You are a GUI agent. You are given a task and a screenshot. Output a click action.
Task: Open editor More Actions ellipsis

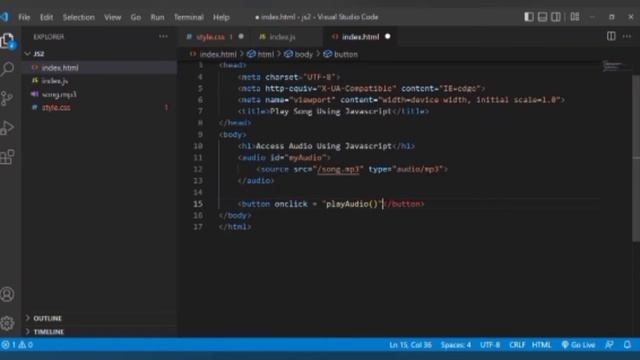[x=627, y=36]
